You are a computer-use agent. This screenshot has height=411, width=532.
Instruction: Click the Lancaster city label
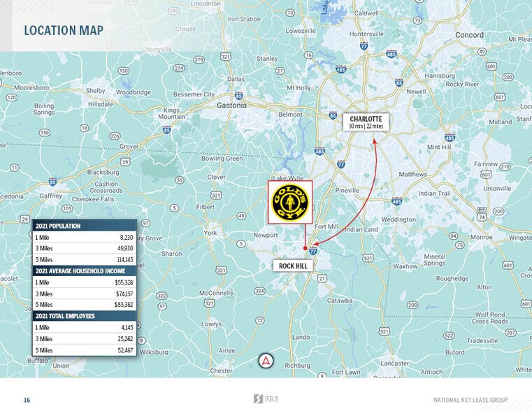tap(395, 363)
